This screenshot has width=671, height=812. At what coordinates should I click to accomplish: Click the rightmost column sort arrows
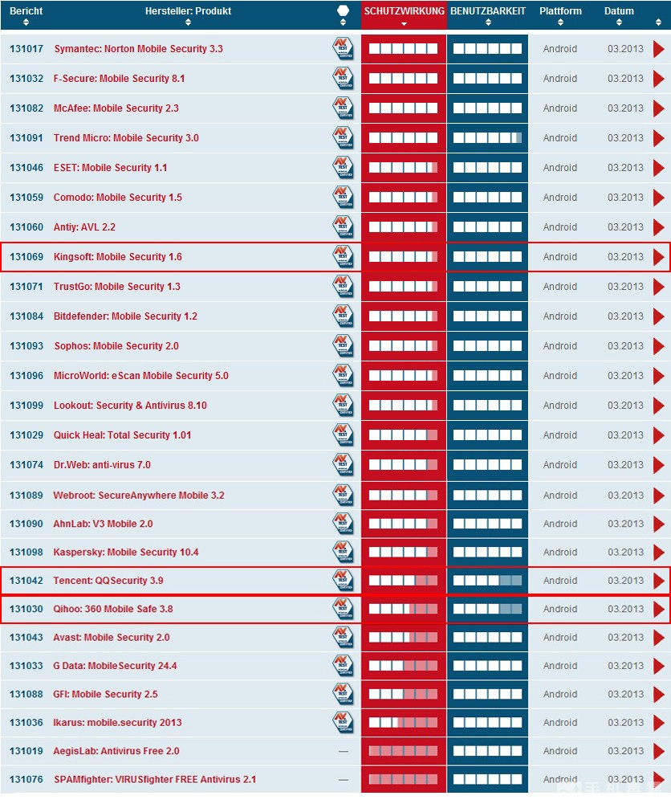(658, 22)
